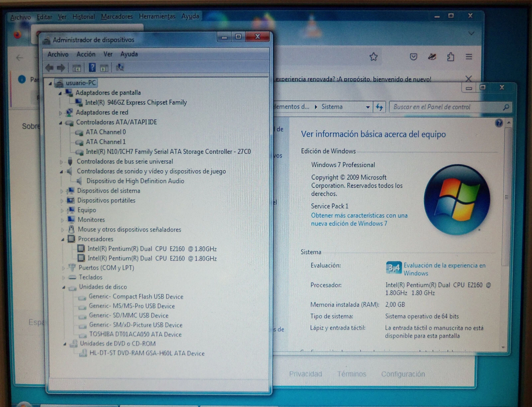
Task: Select ATA Channel 1 device
Action: (106, 142)
